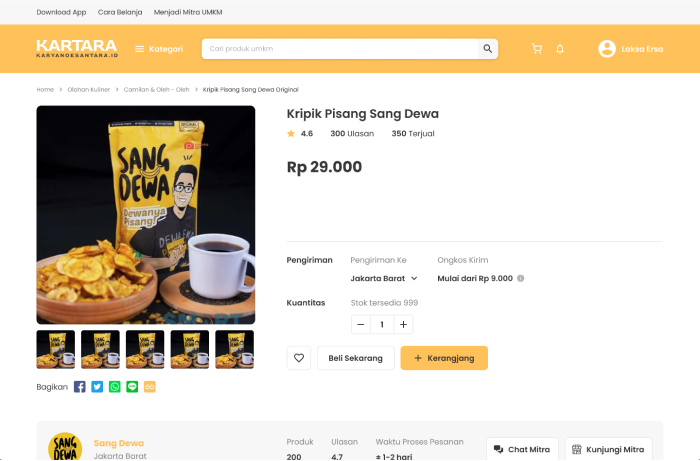Viewport: 700px width, 461px height.
Task: Click the Beli Sekarang button
Action: 356,358
